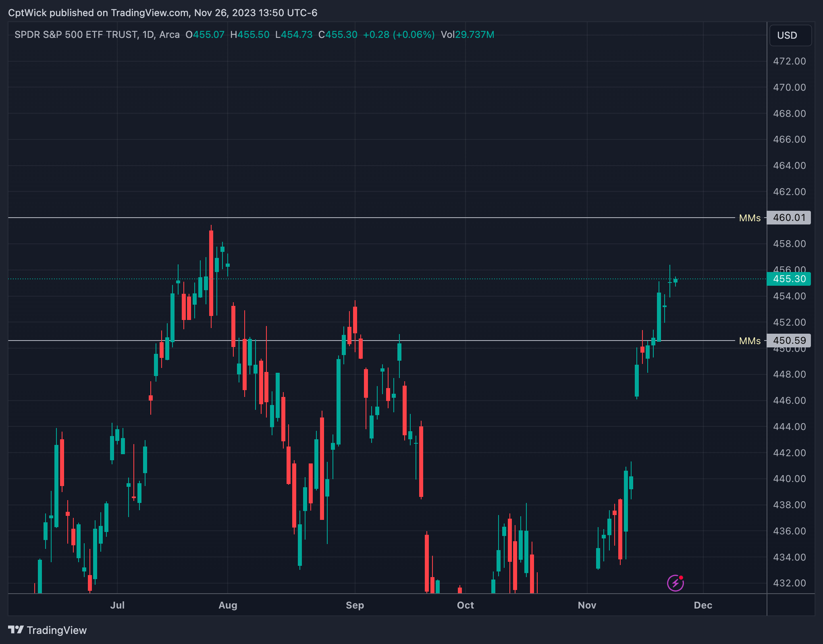This screenshot has width=823, height=644.
Task: Click the 432.00 price scale label
Action: tap(790, 583)
